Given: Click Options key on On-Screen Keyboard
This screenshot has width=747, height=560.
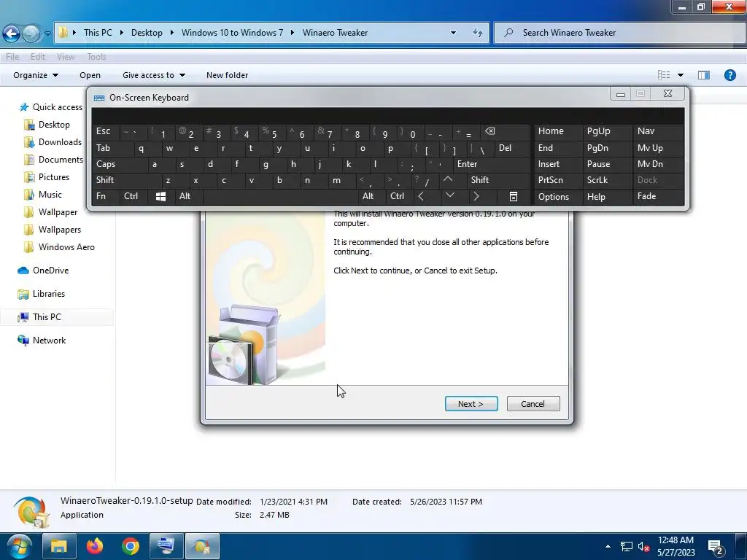Looking at the screenshot, I should (x=558, y=196).
